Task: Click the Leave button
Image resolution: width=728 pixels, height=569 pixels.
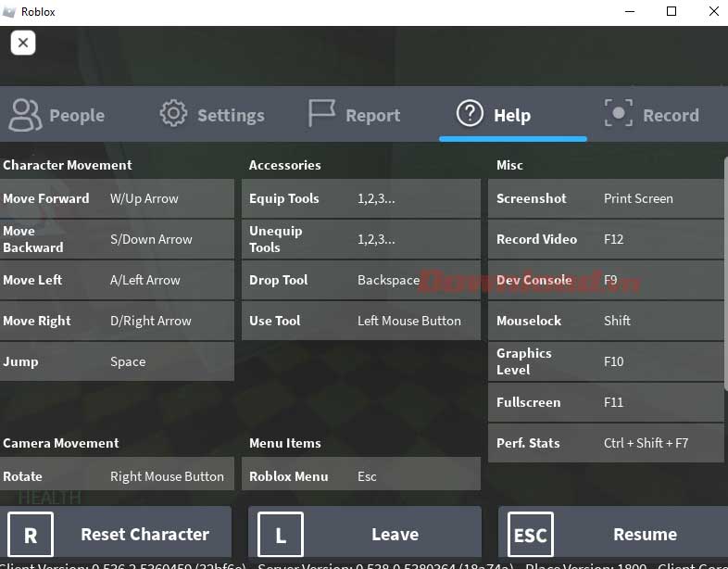Action: (x=365, y=532)
